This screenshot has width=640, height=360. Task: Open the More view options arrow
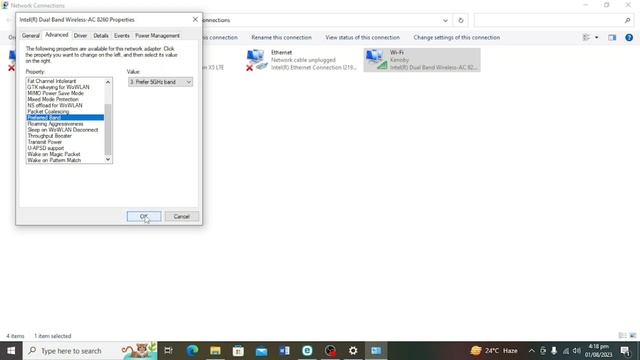pos(596,37)
